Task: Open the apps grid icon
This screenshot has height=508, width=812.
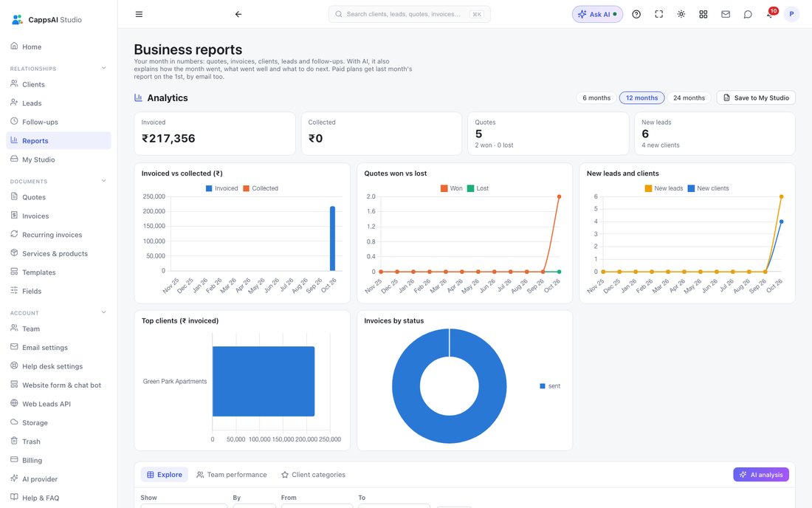Action: (703, 15)
